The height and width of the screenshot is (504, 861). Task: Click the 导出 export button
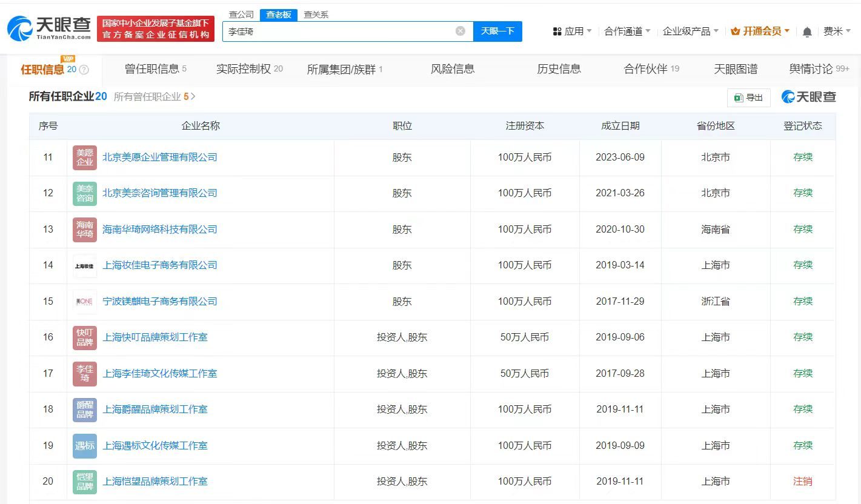[749, 98]
